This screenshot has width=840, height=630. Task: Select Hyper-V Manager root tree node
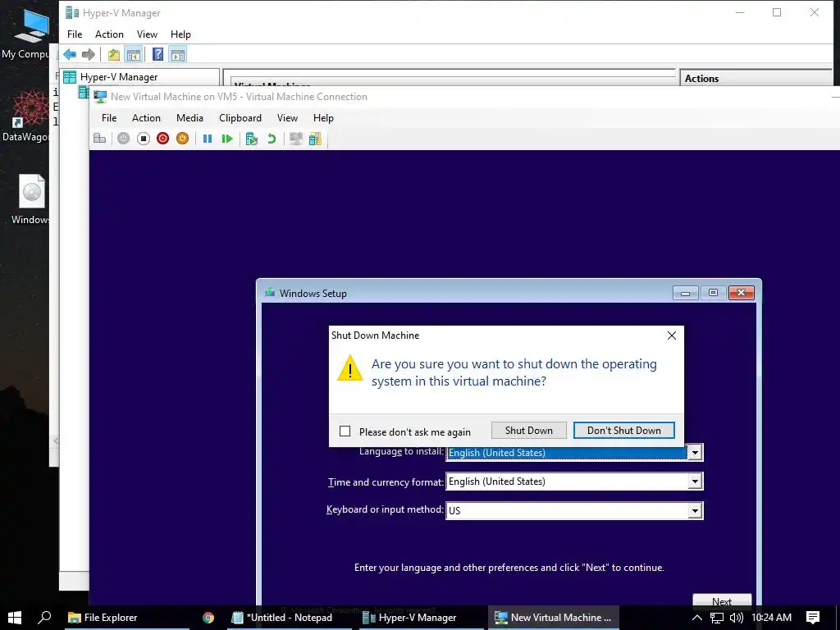pyautogui.click(x=118, y=77)
